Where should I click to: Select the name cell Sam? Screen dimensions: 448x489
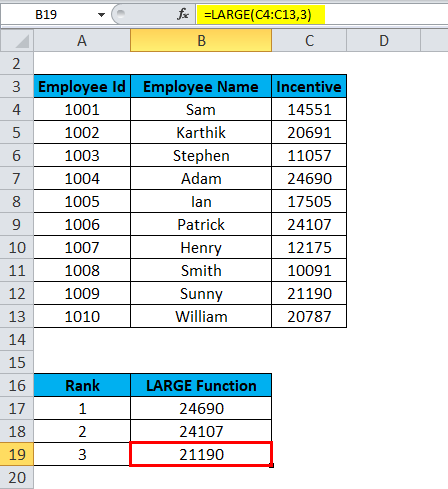(201, 109)
